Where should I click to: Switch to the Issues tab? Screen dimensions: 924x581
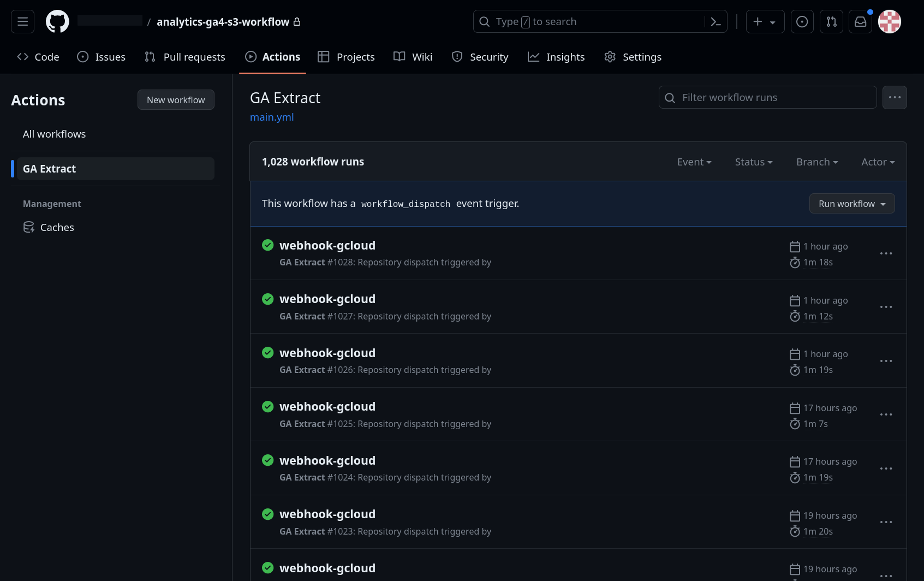tap(102, 57)
